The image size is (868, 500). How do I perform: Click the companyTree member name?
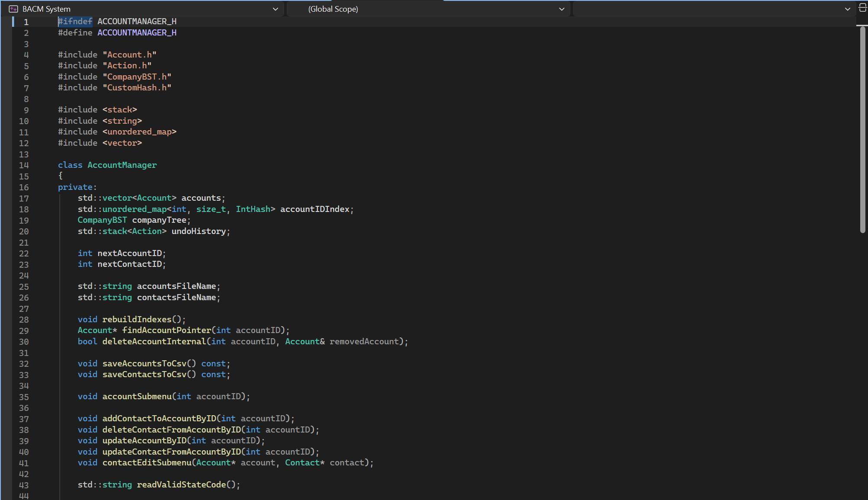(x=159, y=220)
